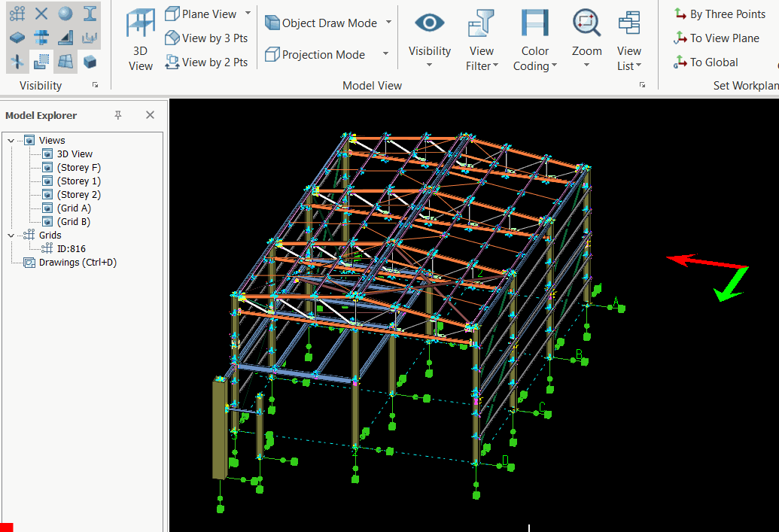This screenshot has height=532, width=779.
Task: Open the Zoom tool menu
Action: (586, 41)
